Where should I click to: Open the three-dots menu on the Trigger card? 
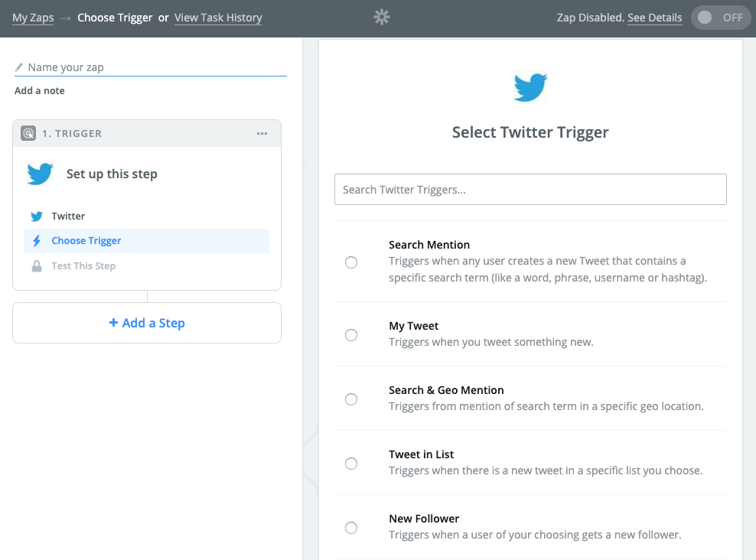[x=262, y=133]
